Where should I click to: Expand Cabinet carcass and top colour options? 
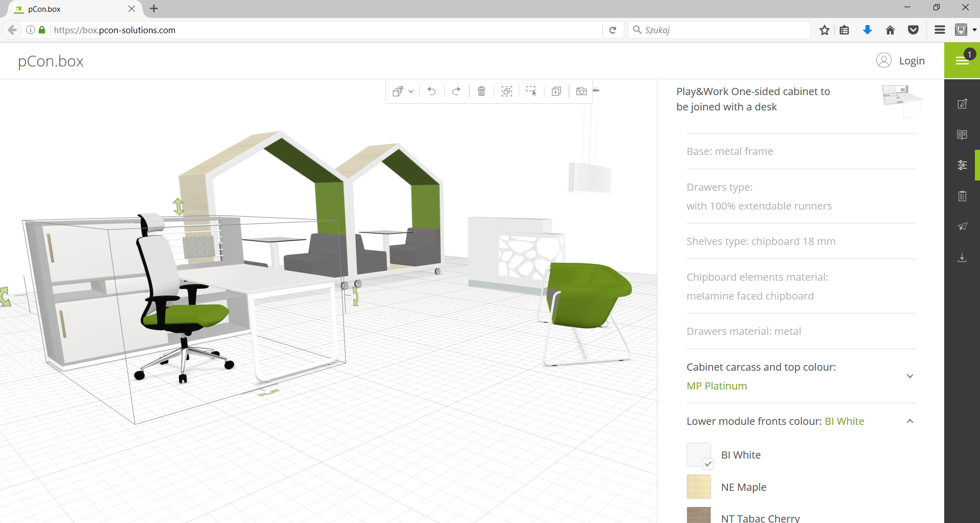910,376
